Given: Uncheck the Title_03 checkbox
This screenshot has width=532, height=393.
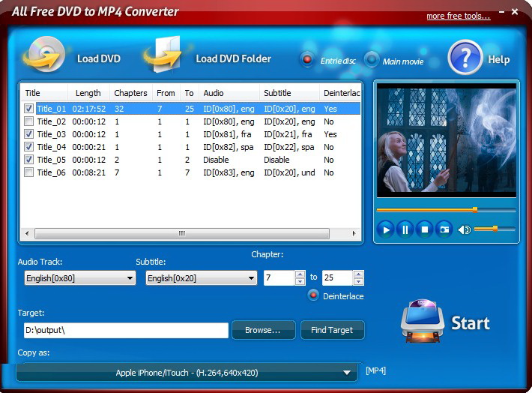Looking at the screenshot, I should pyautogui.click(x=28, y=133).
